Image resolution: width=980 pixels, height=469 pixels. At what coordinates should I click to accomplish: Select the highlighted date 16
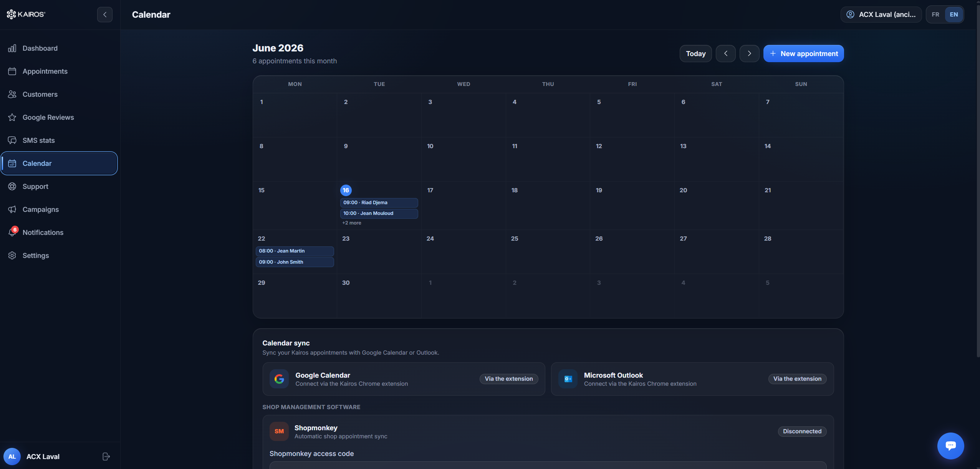tap(346, 190)
